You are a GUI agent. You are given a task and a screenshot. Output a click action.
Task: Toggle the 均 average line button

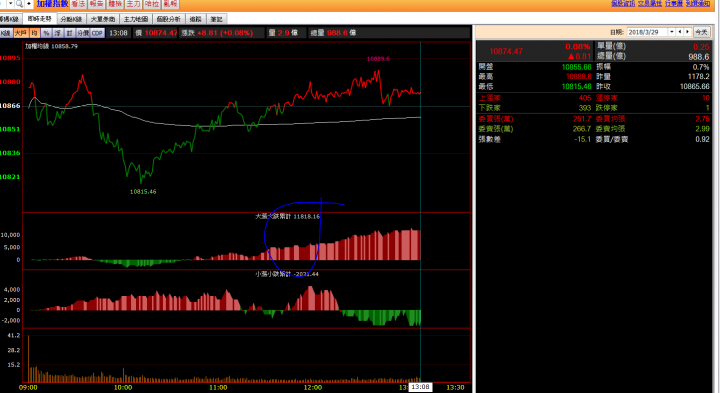[x=34, y=33]
